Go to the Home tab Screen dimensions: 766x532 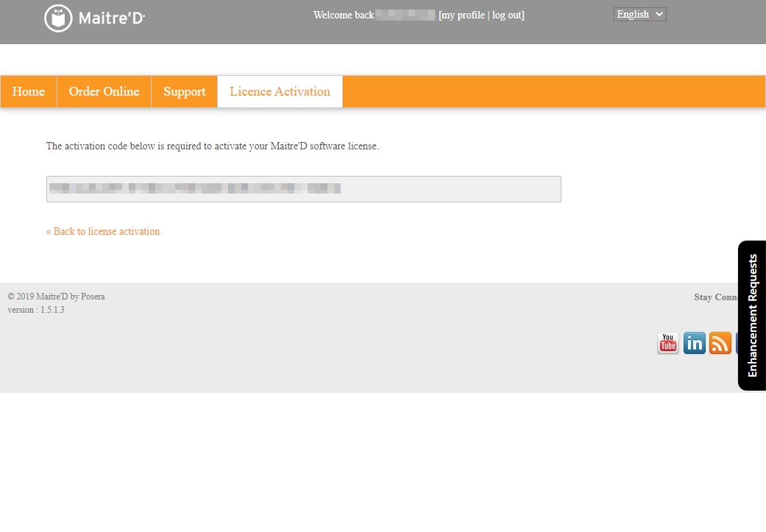(x=29, y=91)
